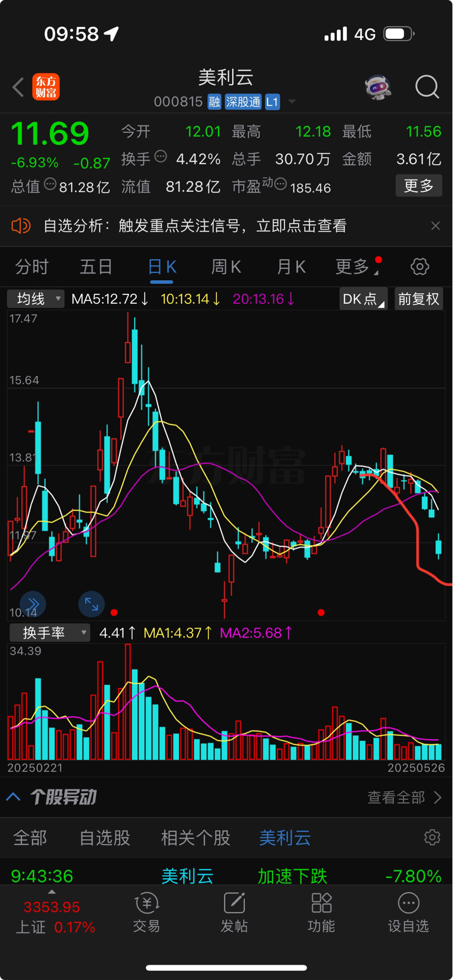This screenshot has height=980, width=453.
Task: Open 查看全部 for stock movements
Action: (x=404, y=798)
